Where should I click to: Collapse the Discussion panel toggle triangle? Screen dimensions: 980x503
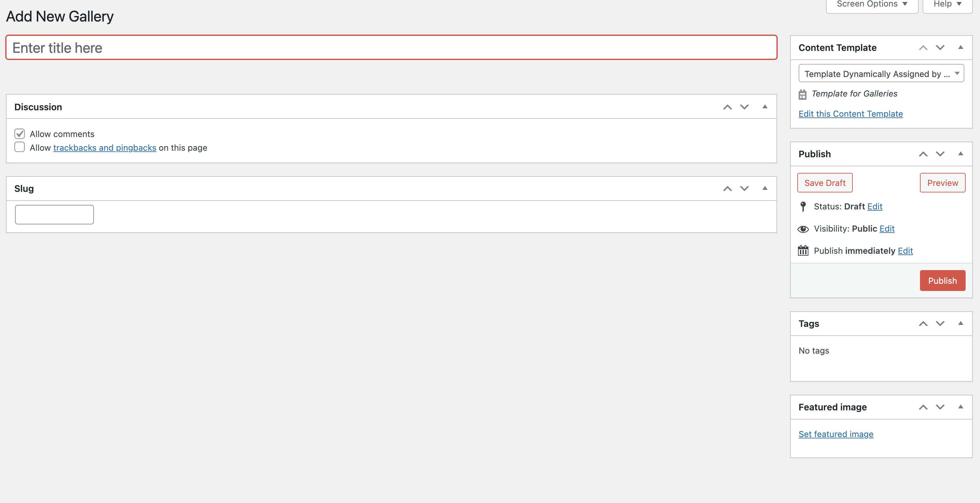[x=765, y=107]
